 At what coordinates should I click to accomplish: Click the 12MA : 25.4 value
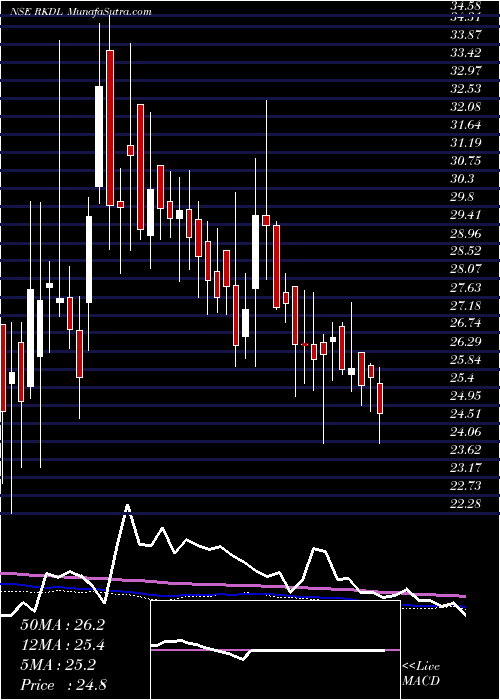[x=63, y=645]
